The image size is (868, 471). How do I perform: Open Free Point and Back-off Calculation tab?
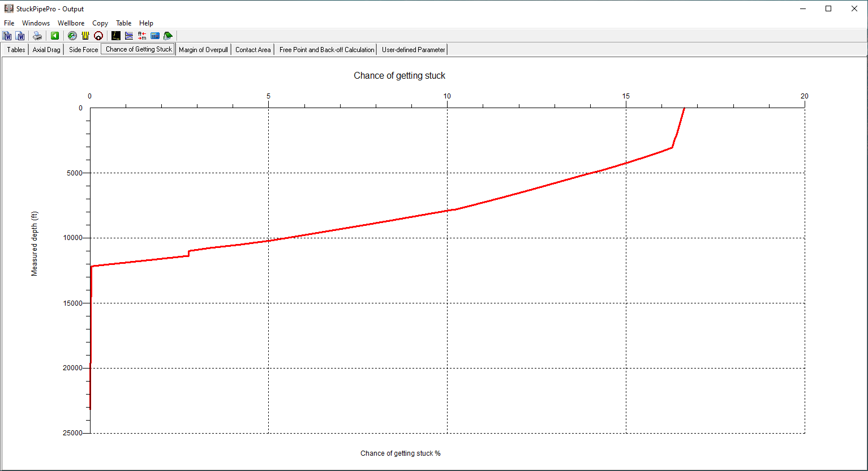(x=326, y=50)
